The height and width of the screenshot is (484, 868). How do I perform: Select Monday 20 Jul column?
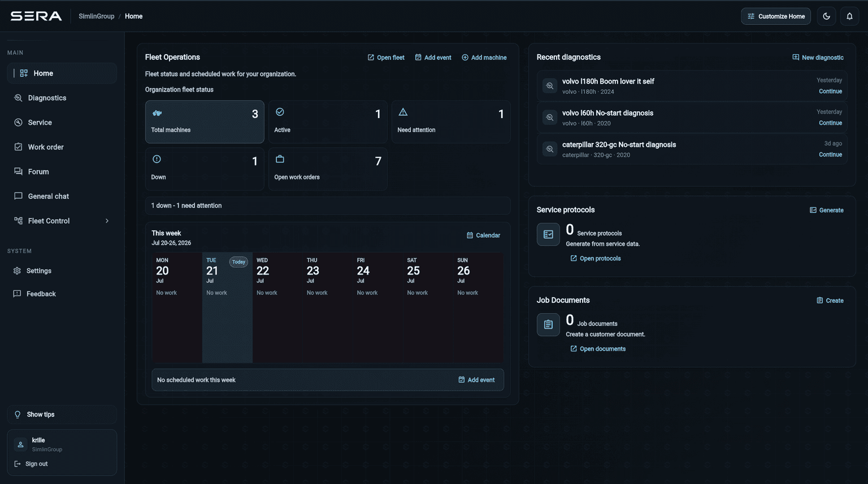coord(177,307)
